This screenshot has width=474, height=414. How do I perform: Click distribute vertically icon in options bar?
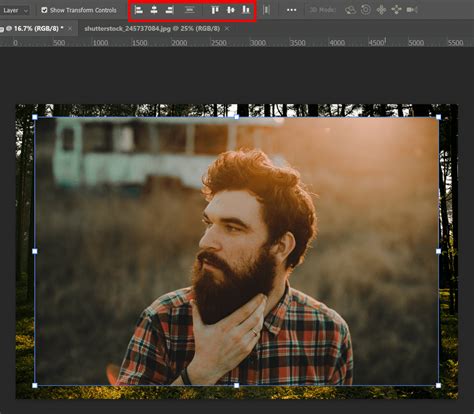tap(190, 10)
